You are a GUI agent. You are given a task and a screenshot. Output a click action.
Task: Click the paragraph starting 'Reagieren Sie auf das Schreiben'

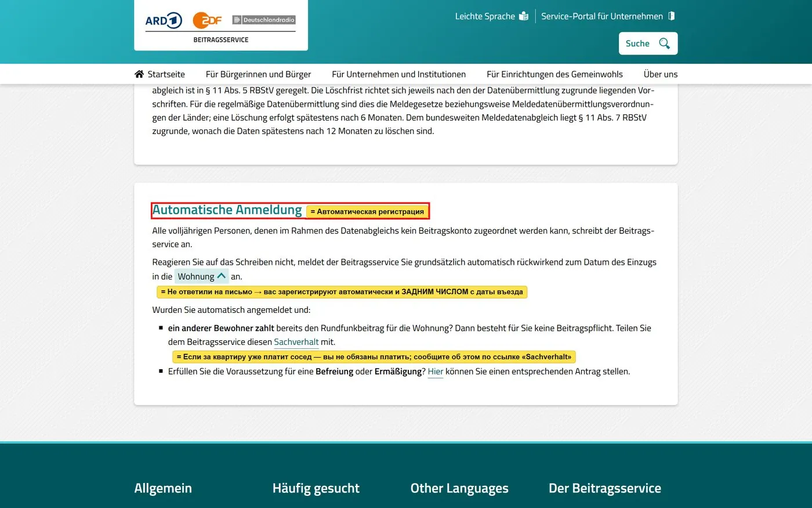click(x=404, y=269)
